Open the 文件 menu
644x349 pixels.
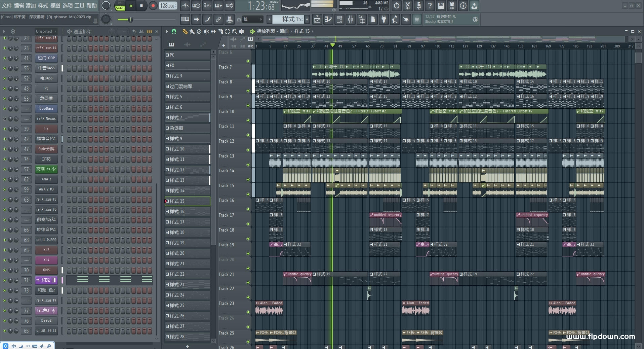[x=7, y=6]
